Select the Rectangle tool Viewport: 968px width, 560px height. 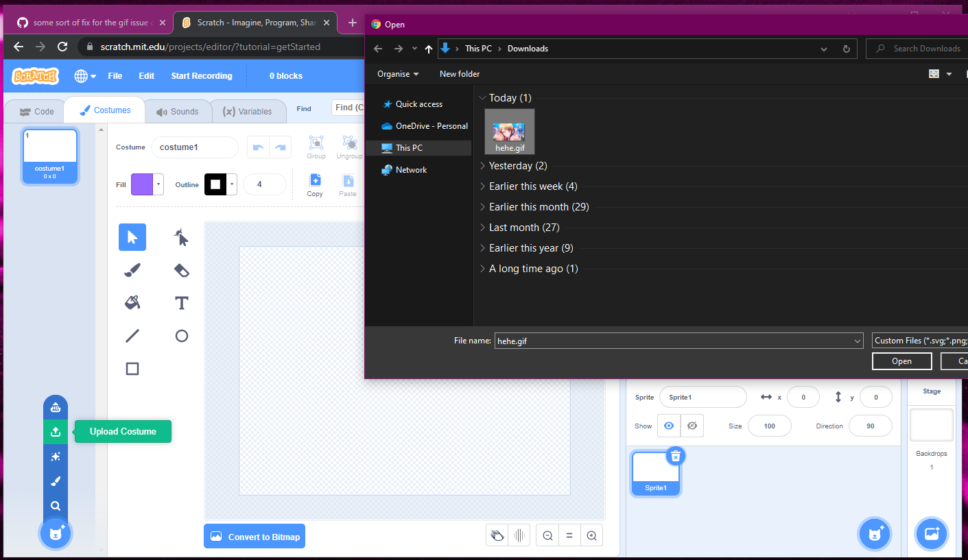point(132,369)
